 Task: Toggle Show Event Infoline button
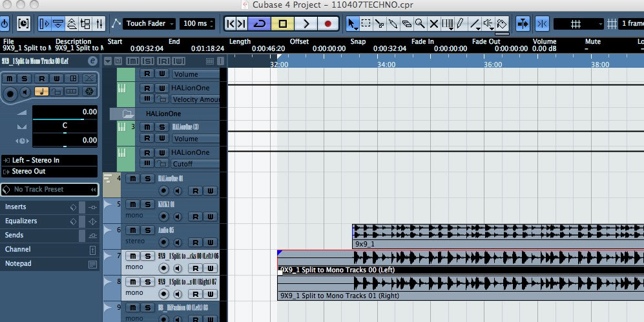pos(58,24)
